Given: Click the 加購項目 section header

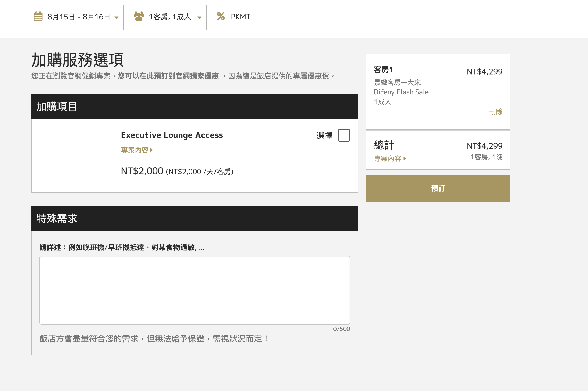Looking at the screenshot, I should tap(195, 107).
